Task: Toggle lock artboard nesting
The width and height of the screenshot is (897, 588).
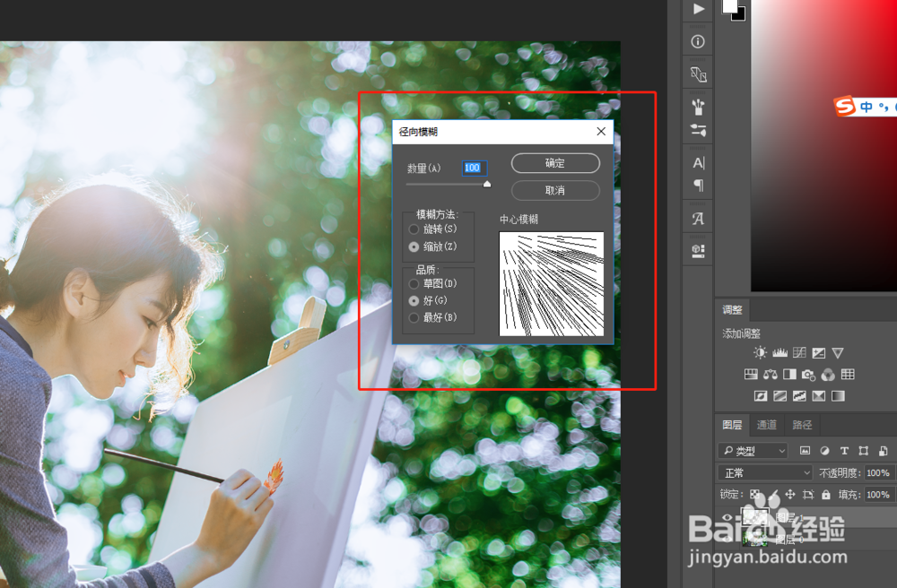Action: coord(808,494)
